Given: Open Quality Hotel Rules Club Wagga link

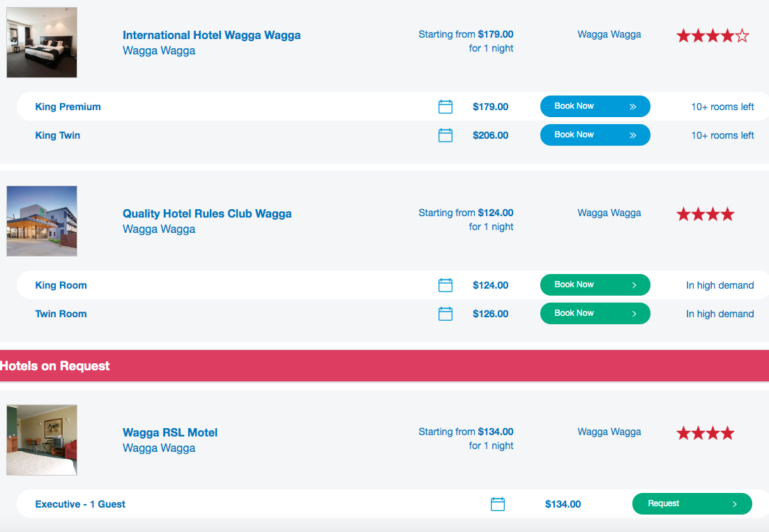Looking at the screenshot, I should tap(207, 214).
